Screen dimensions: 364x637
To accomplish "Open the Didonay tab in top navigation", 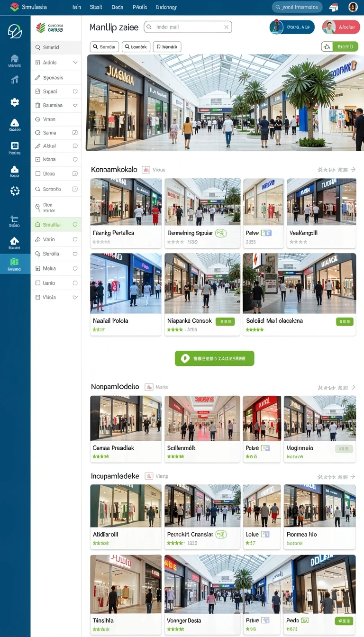I will pyautogui.click(x=166, y=7).
